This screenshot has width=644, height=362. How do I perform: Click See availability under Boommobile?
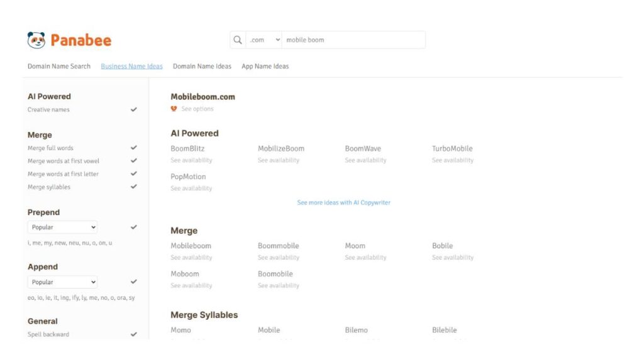pyautogui.click(x=279, y=257)
